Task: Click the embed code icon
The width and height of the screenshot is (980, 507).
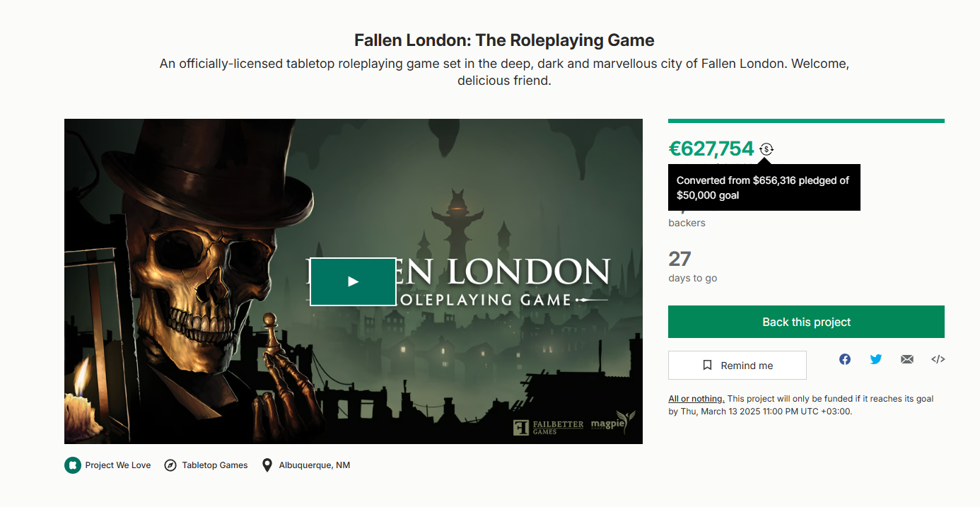Action: (x=938, y=359)
